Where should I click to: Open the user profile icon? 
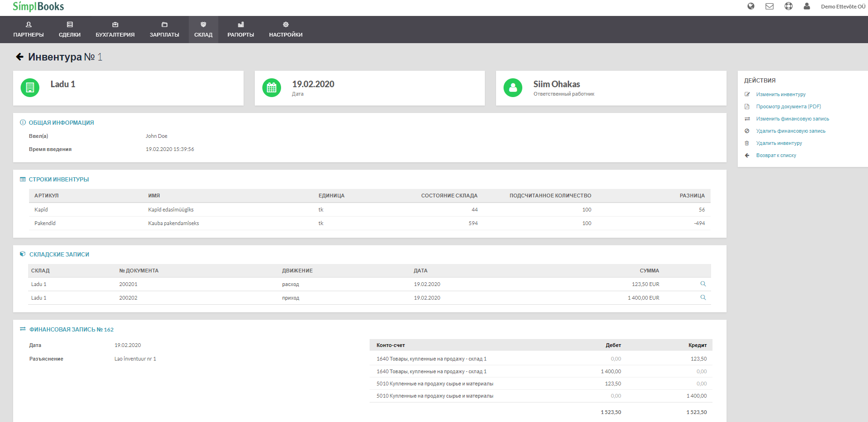(807, 6)
